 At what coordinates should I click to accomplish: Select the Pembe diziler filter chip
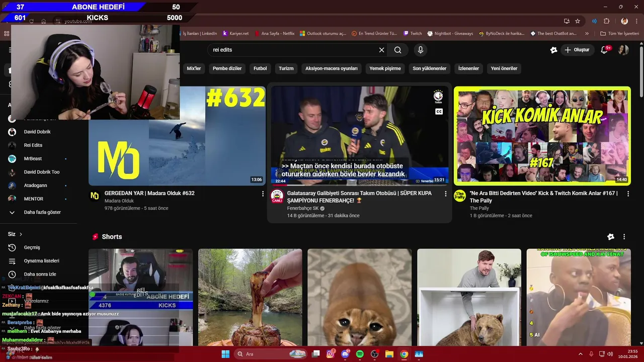tap(227, 68)
